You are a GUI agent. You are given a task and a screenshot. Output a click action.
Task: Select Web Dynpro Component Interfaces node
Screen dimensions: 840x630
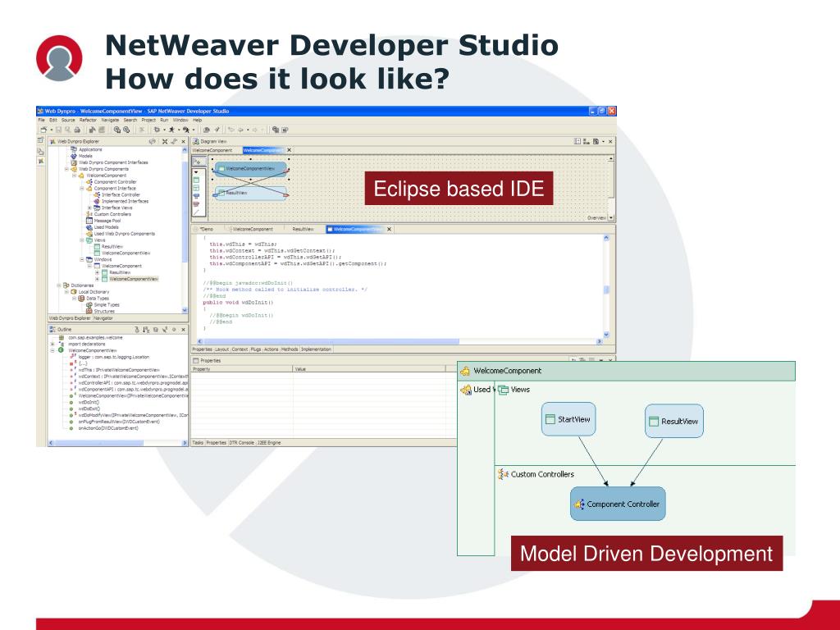coord(113,162)
